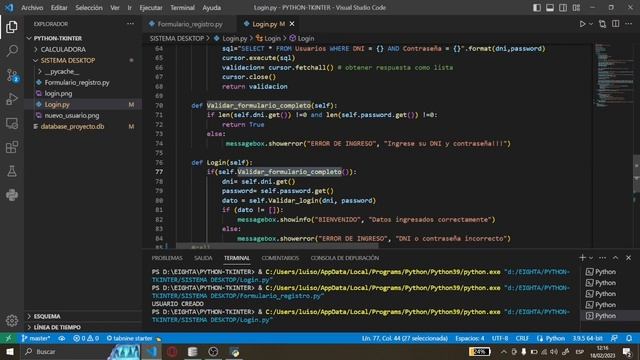Open Remote Explorer view in activity bar
This screenshot has height=360, width=640.
tap(12, 123)
